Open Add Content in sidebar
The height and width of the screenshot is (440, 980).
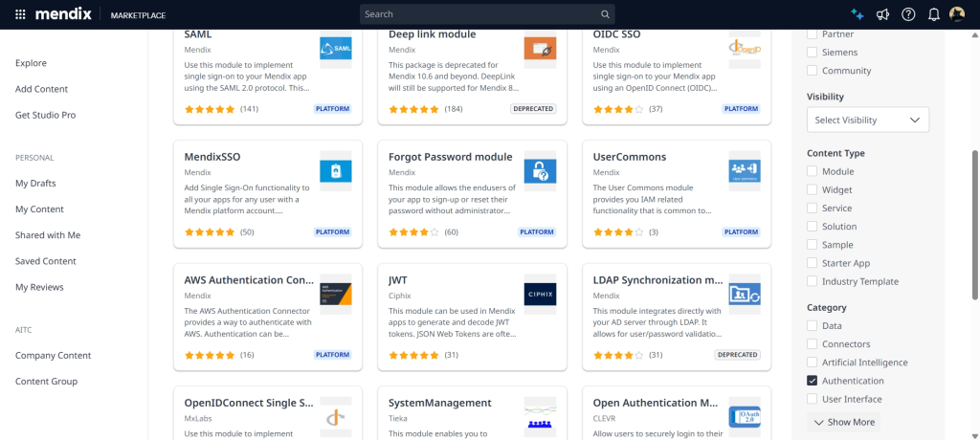click(x=41, y=89)
